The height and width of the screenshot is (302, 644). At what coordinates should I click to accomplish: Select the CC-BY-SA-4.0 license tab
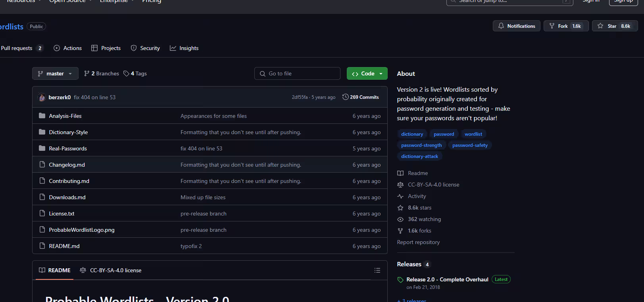pos(111,270)
